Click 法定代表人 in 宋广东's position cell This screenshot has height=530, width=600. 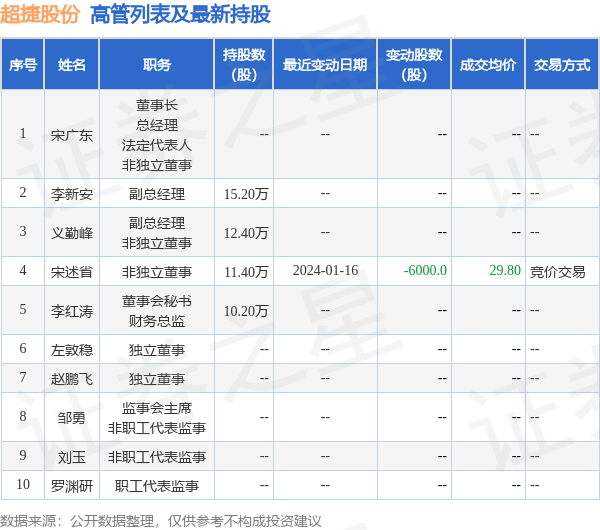[157, 145]
